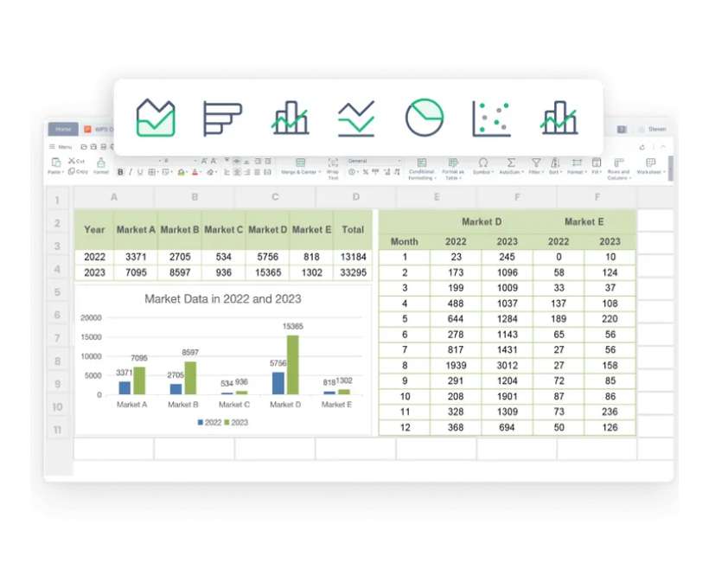
Task: Select the cell containing Market Data chart title
Action: (x=222, y=298)
